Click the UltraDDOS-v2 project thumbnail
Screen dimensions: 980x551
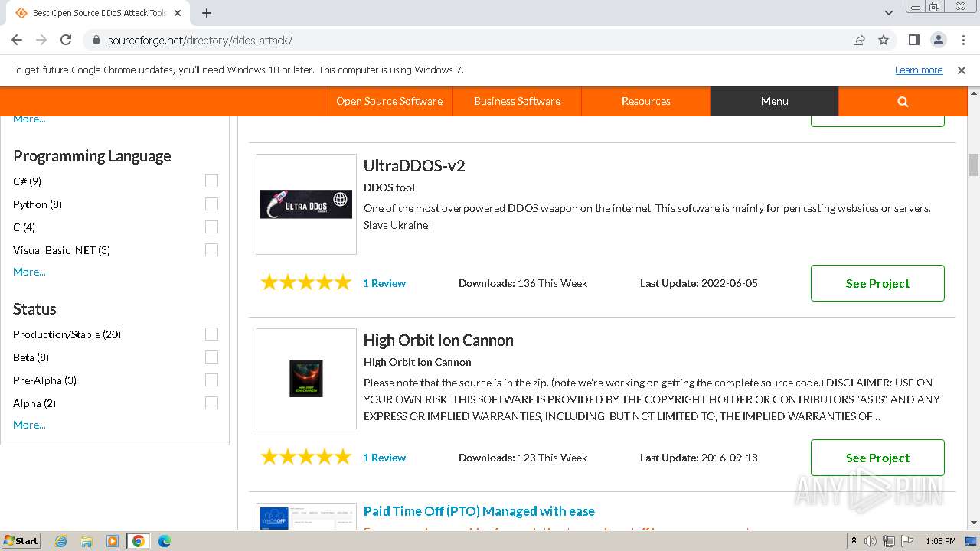coord(306,204)
